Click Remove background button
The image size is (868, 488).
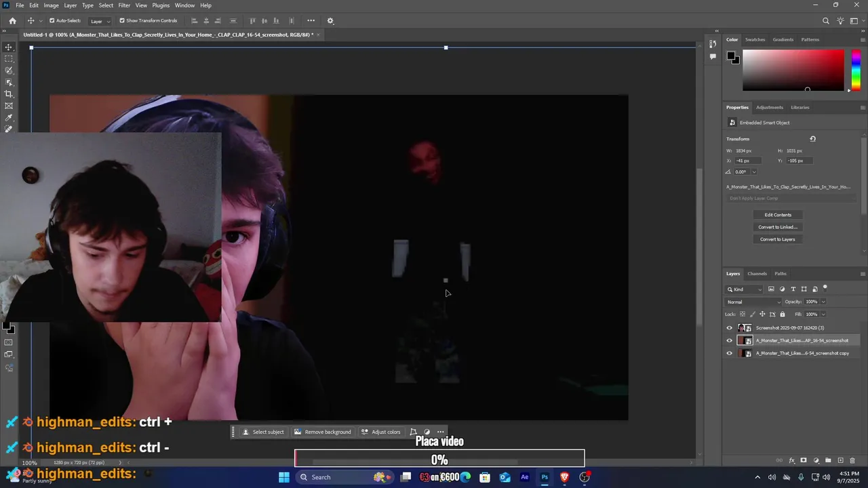pyautogui.click(x=322, y=432)
